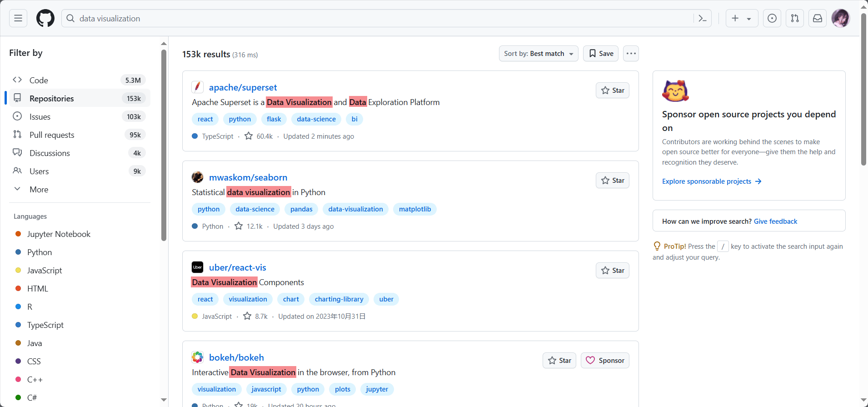This screenshot has height=407, width=868.
Task: Open the notifications inbox icon
Action: click(818, 18)
